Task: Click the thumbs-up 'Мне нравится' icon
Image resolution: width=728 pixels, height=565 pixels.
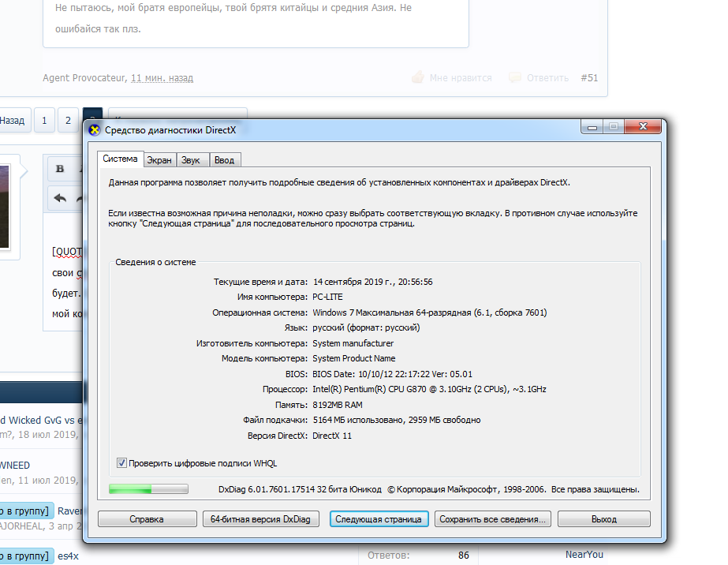Action: tap(418, 78)
